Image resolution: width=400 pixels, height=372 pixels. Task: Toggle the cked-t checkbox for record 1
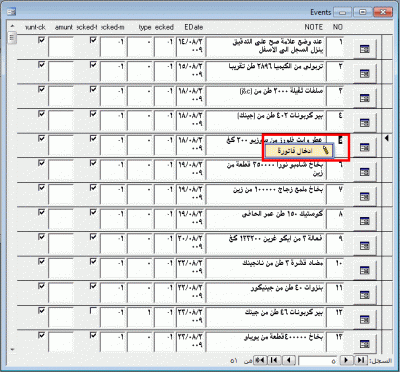pyautogui.click(x=93, y=40)
